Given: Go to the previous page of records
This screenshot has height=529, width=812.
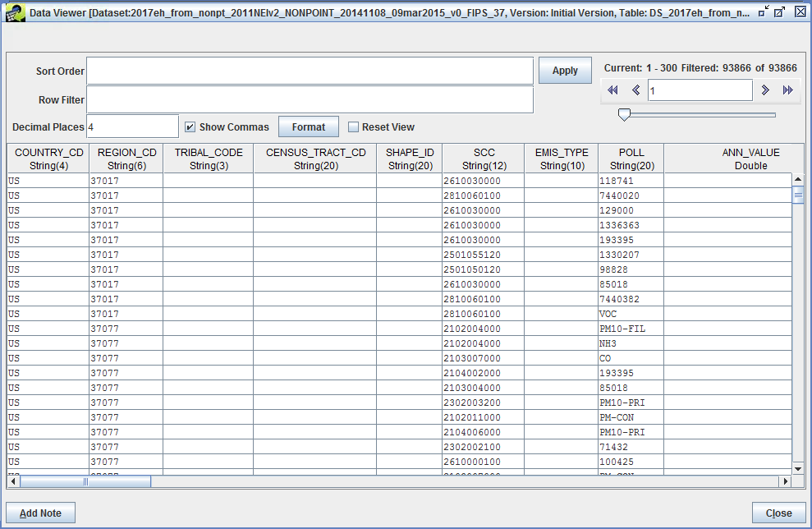Looking at the screenshot, I should [635, 90].
